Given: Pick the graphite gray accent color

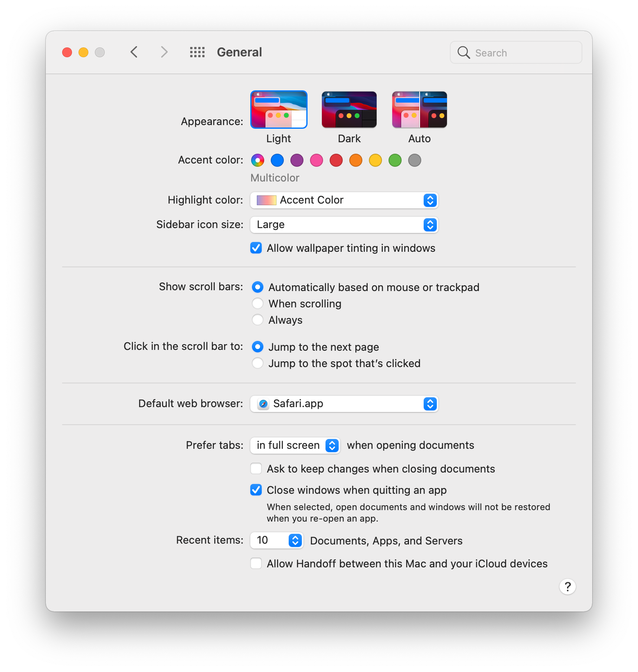Looking at the screenshot, I should pyautogui.click(x=415, y=160).
